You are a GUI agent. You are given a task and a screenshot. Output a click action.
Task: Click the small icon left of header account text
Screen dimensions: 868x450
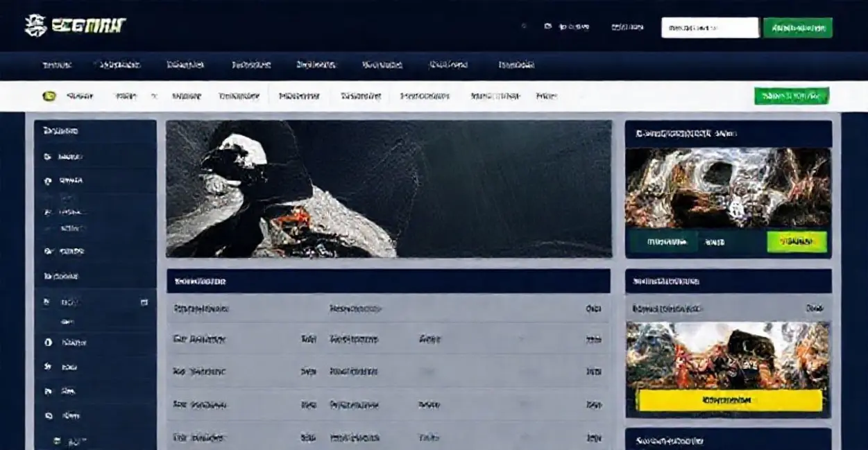click(x=547, y=26)
